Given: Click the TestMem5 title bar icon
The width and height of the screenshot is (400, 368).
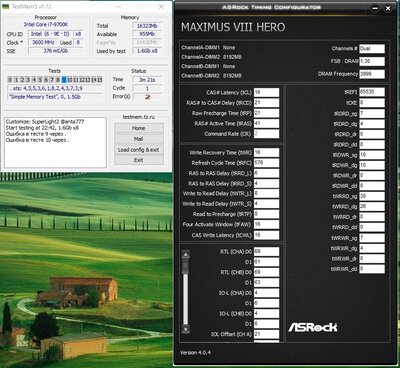Looking at the screenshot, I should point(5,7).
